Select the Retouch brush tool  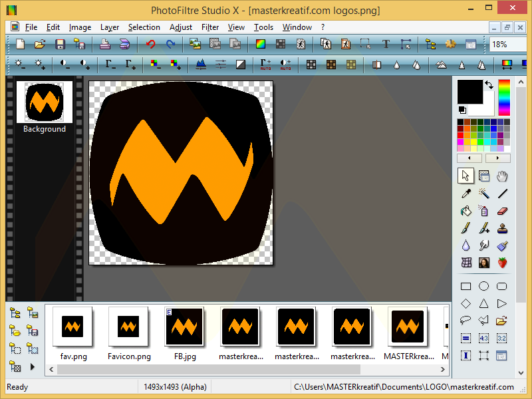[x=502, y=245]
